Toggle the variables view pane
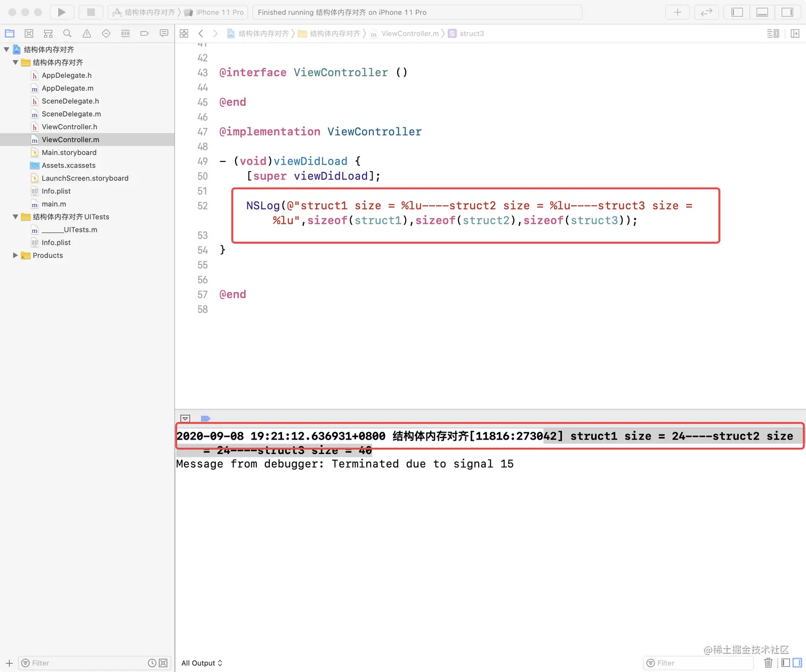The width and height of the screenshot is (806, 672). [x=786, y=663]
